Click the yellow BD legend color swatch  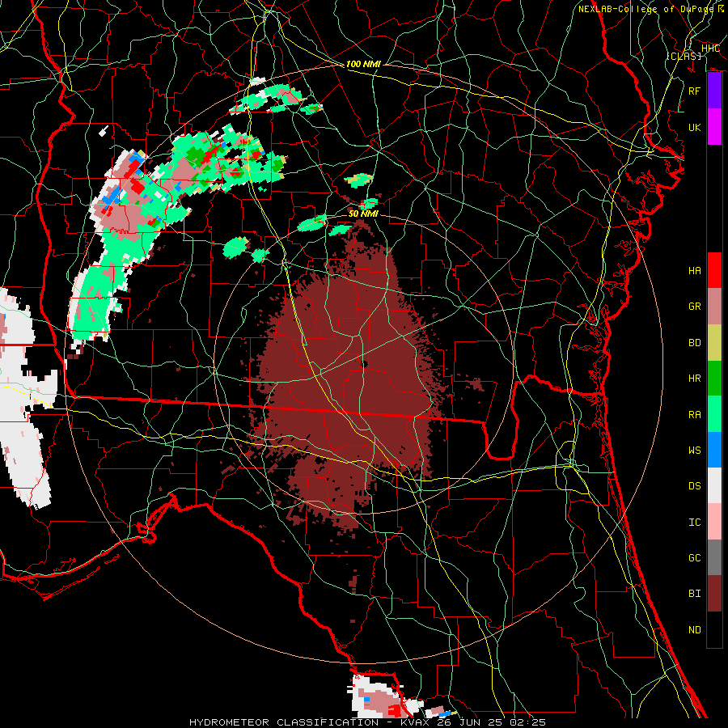[x=714, y=342]
